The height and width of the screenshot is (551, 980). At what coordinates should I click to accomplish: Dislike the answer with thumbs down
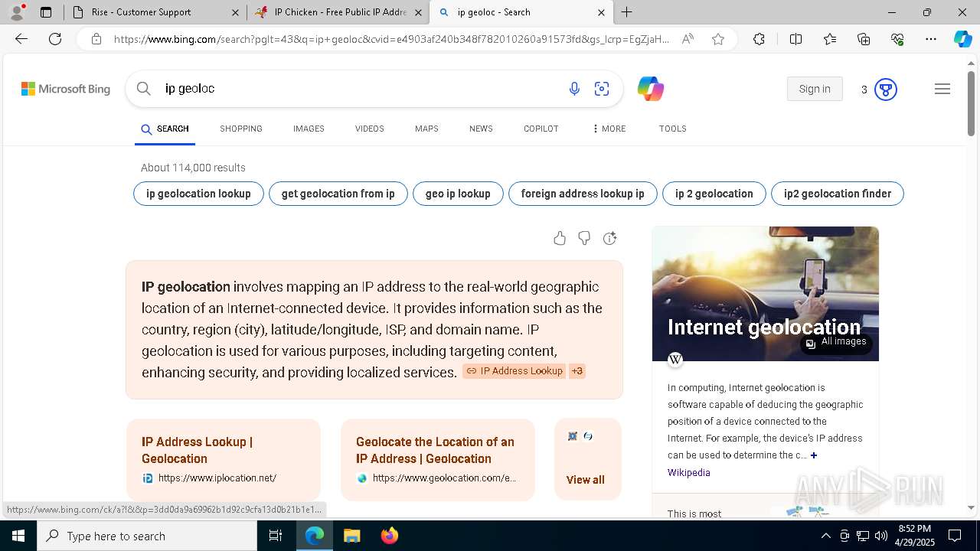pos(584,238)
